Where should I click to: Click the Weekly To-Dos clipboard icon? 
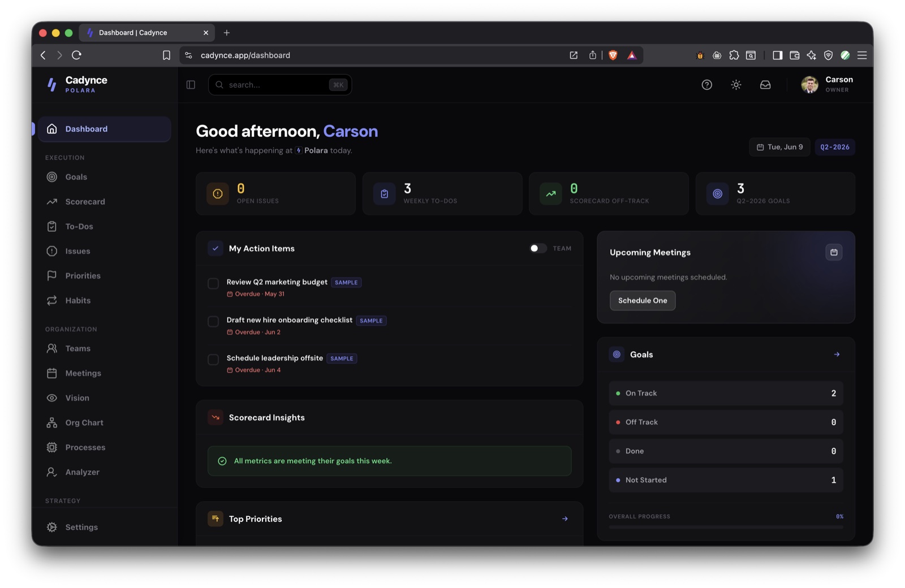(x=384, y=194)
